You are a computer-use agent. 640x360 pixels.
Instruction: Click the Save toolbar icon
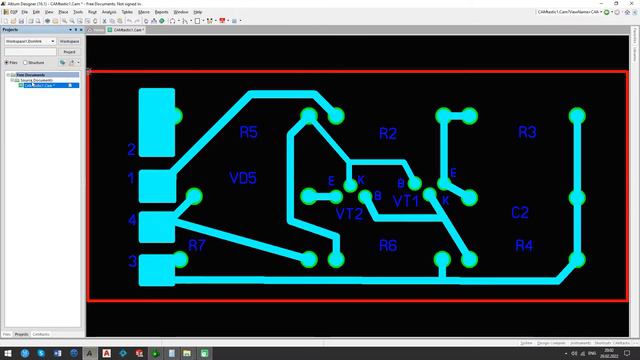coord(21,21)
